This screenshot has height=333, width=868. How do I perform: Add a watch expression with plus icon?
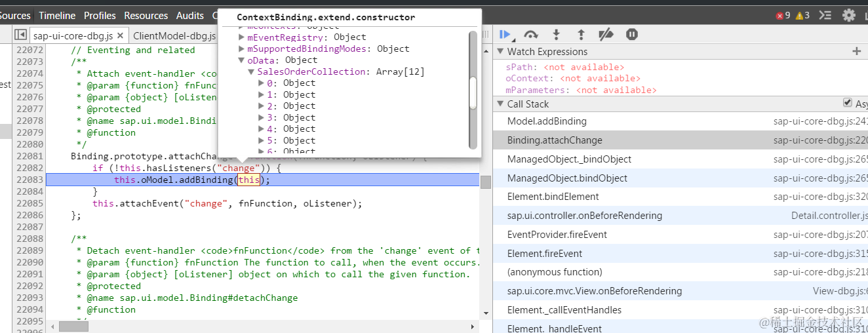(856, 51)
